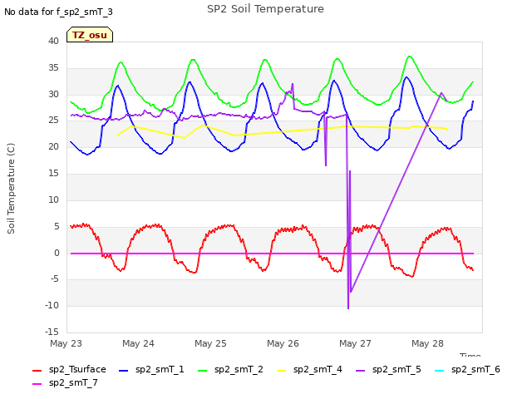Toggle sp2_smT_6 series in legend

pos(467,369)
